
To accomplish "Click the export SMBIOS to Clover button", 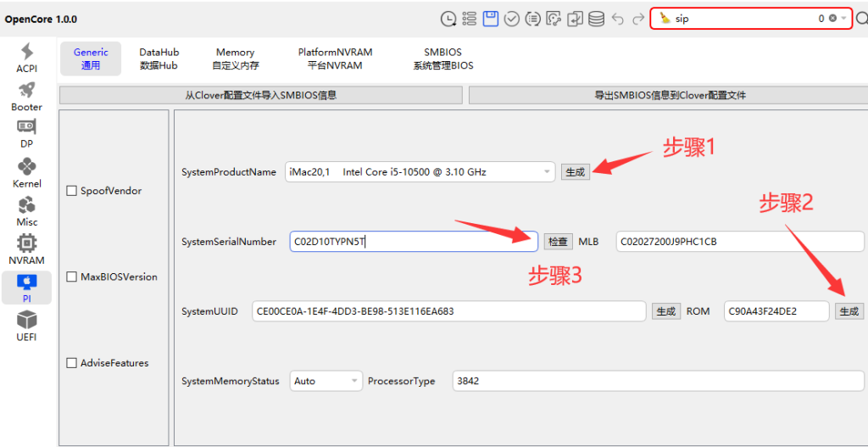I will coord(668,95).
